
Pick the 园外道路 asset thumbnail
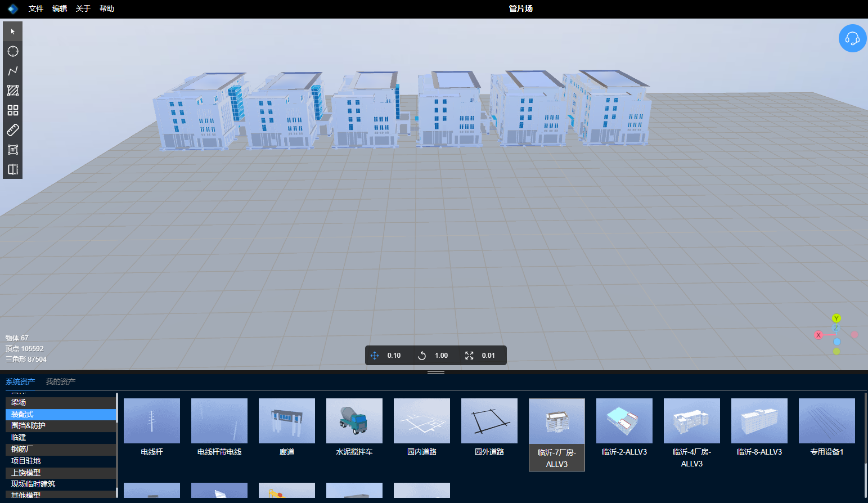click(489, 421)
